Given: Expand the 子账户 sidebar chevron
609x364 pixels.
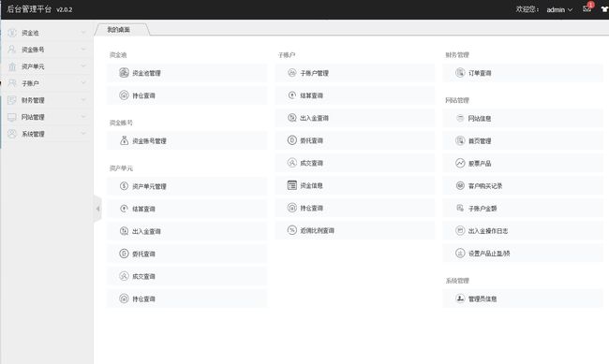Looking at the screenshot, I should [83, 83].
